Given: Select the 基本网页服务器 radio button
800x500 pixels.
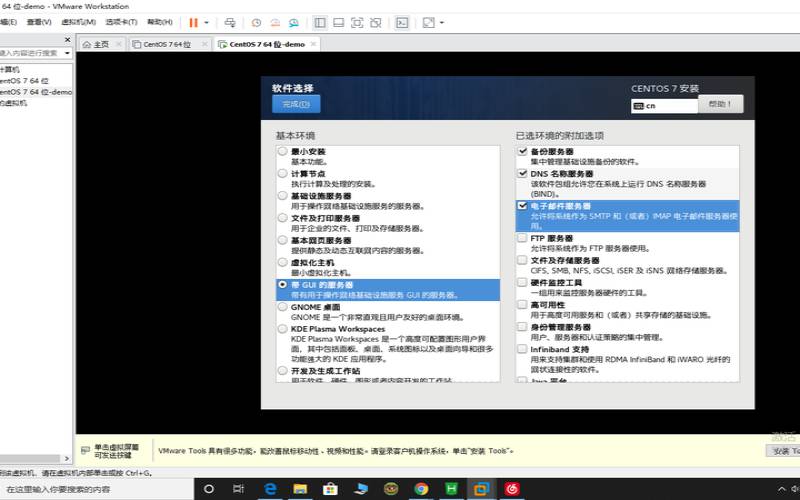Looking at the screenshot, I should click(283, 240).
